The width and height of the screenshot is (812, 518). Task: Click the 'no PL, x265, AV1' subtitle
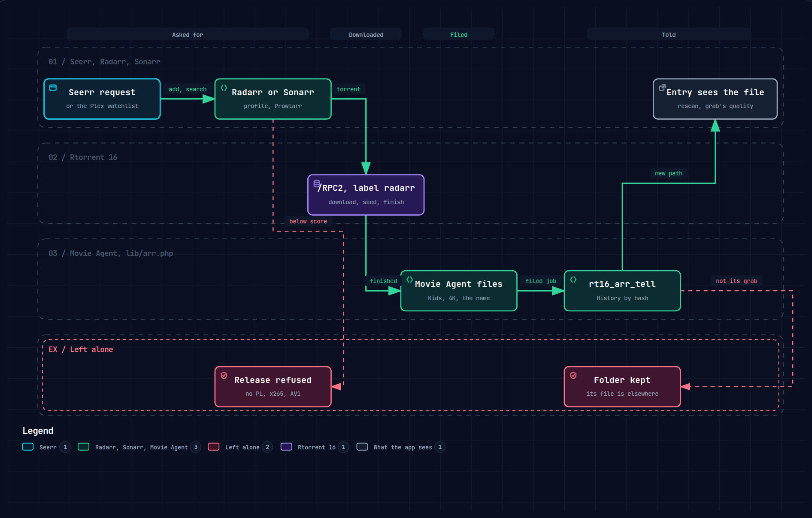pos(273,394)
